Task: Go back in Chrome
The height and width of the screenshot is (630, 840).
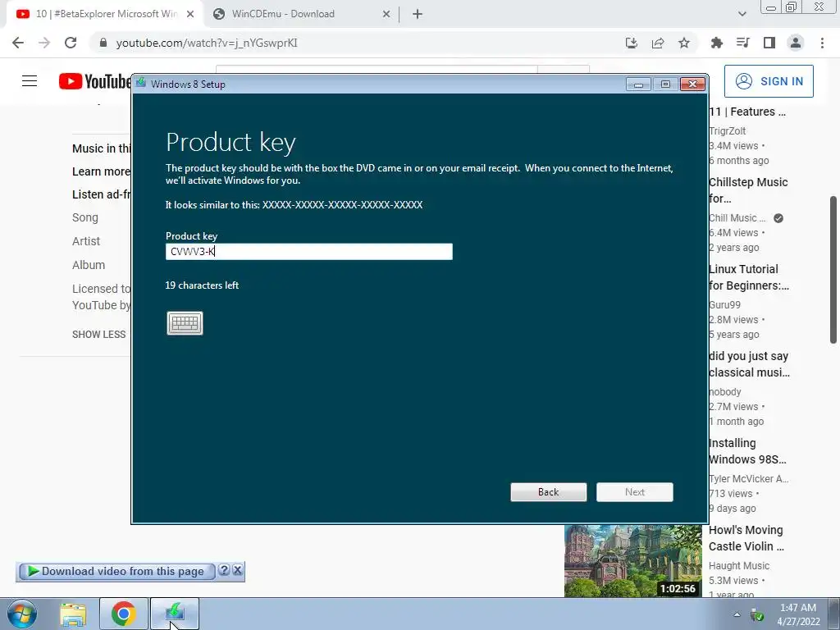Action: [18, 43]
